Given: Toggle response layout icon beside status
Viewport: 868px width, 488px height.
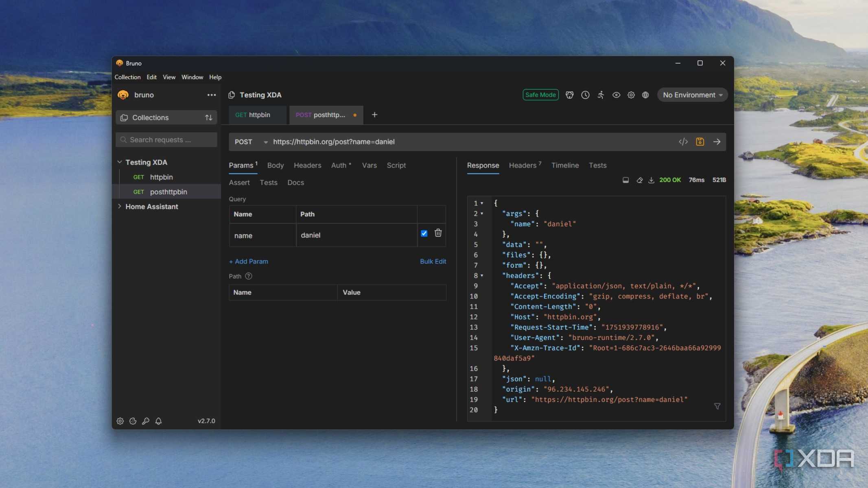Looking at the screenshot, I should pos(625,180).
